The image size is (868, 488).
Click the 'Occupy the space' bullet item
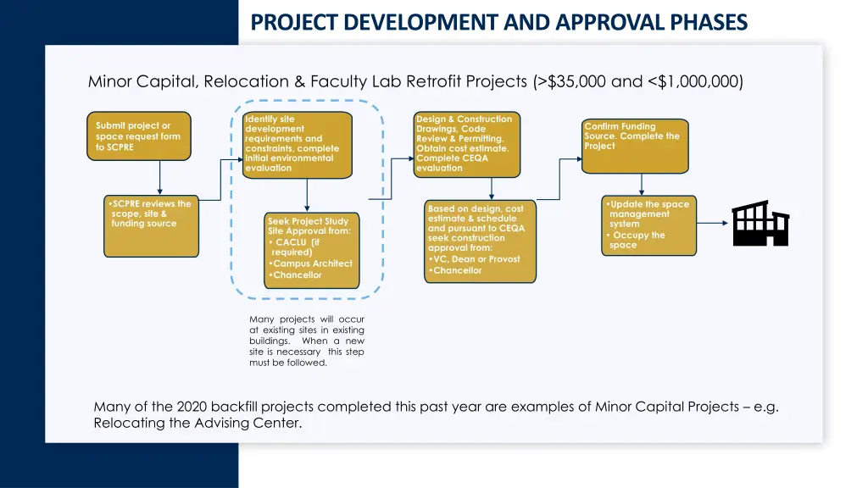639,240
